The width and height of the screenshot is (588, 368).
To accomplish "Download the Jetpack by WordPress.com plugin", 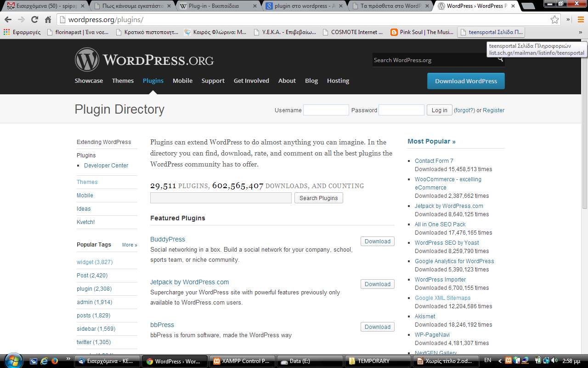I will 377,284.
